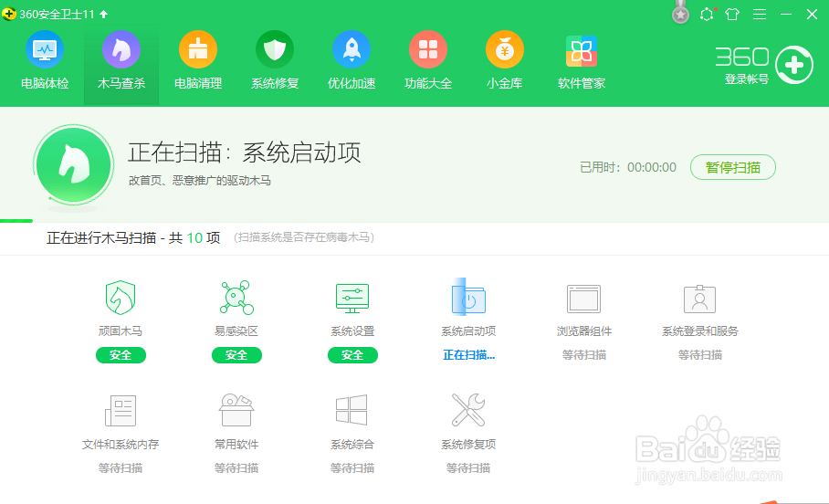This screenshot has width=829, height=504.
Task: Click 等待扫描 under 文件和系统内存
Action: point(121,468)
